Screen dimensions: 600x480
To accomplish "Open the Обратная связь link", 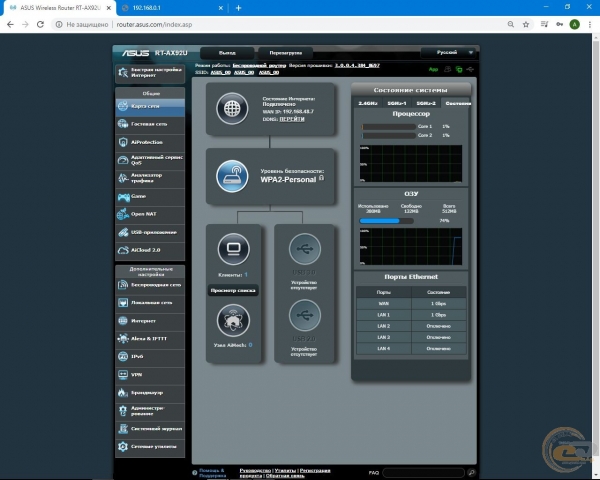I will (285, 476).
